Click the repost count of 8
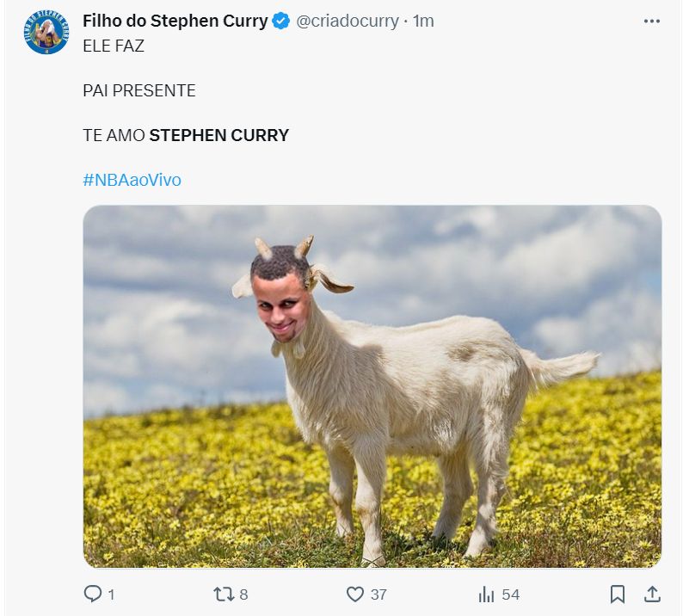This screenshot has width=683, height=616. pos(244,594)
